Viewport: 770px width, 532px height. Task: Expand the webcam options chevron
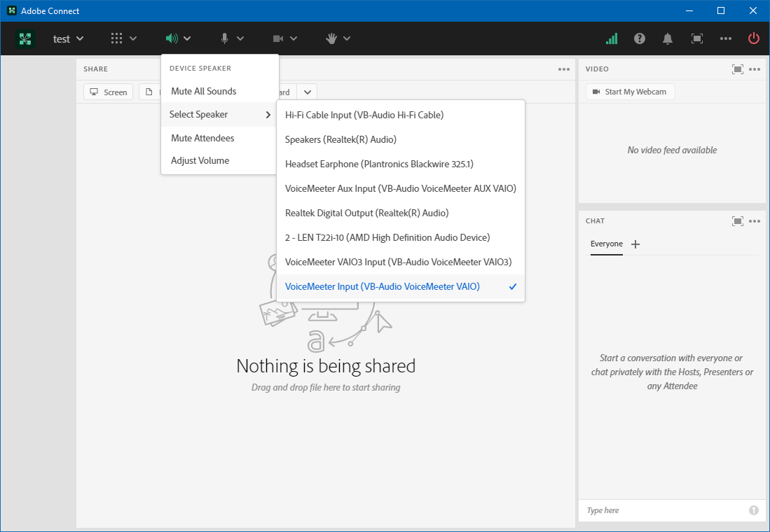click(x=294, y=38)
